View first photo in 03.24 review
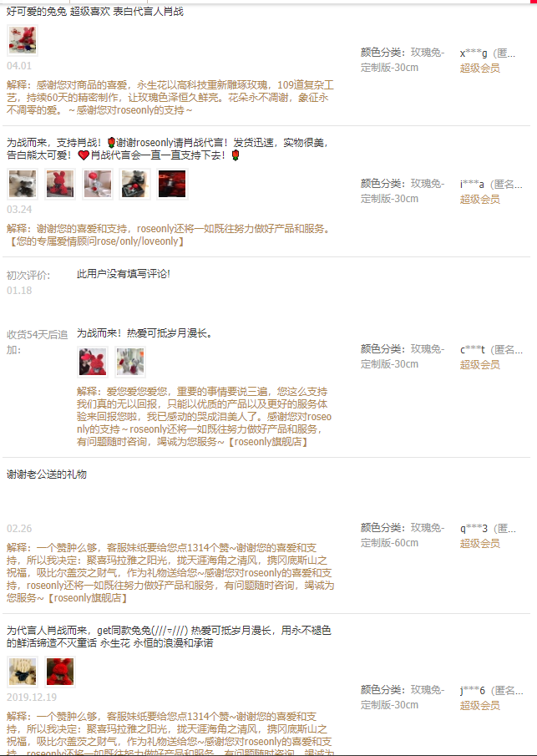Viewport: 537px width, 756px height. 23,184
